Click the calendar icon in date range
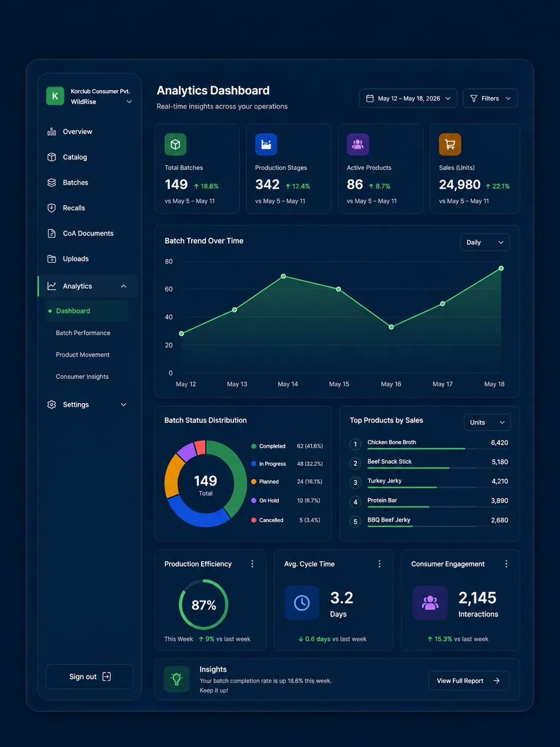This screenshot has width=560, height=747. coord(370,99)
